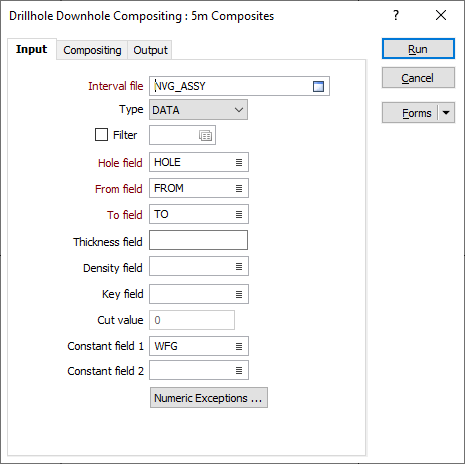Screen dimensions: 465x465
Task: Open the Numeric Exceptions dialog button
Action: tap(209, 398)
